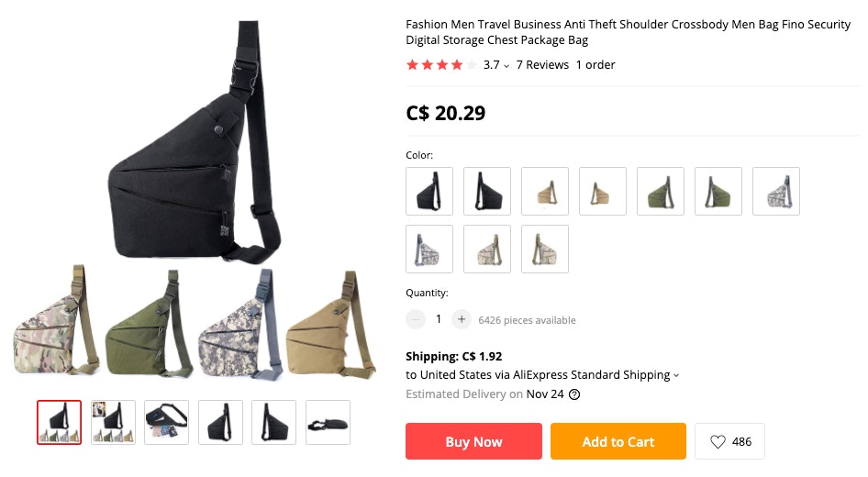Click the Buy Now button

tap(473, 441)
